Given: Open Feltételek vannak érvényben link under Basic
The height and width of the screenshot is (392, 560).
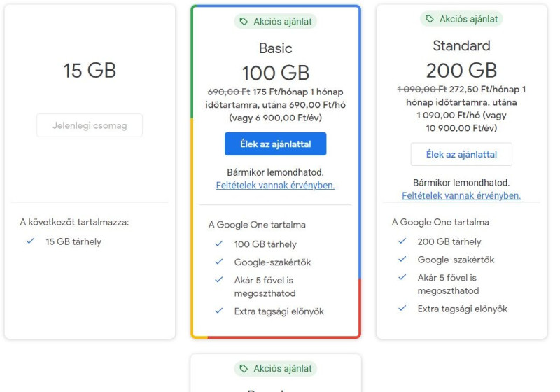Looking at the screenshot, I should [x=275, y=185].
